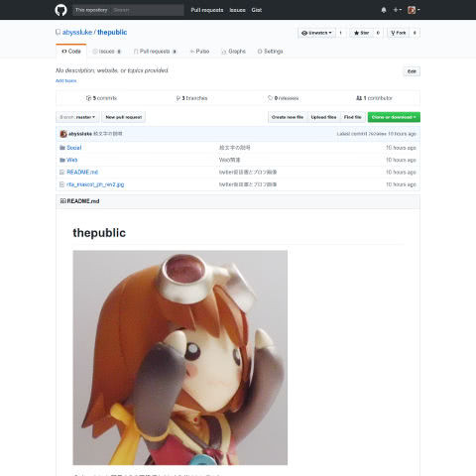Open the README.md file

82,173
